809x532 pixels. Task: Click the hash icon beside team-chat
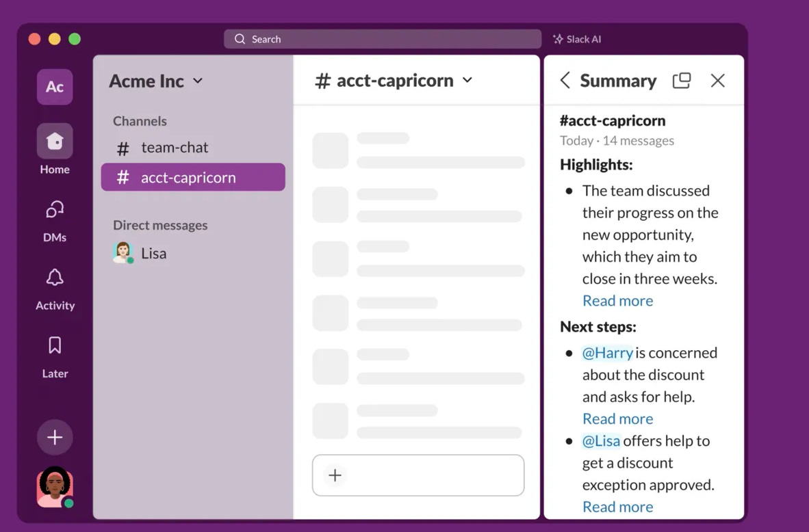coord(123,148)
